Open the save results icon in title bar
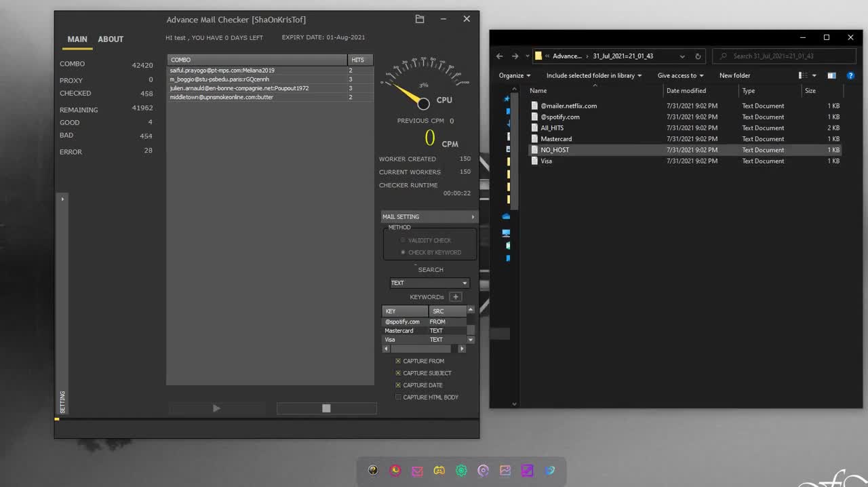The width and height of the screenshot is (868, 487). [419, 19]
